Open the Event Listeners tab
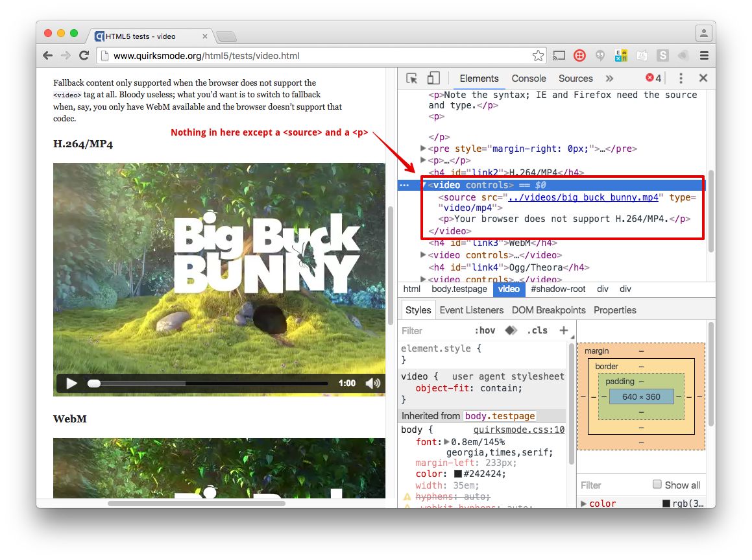 point(472,310)
